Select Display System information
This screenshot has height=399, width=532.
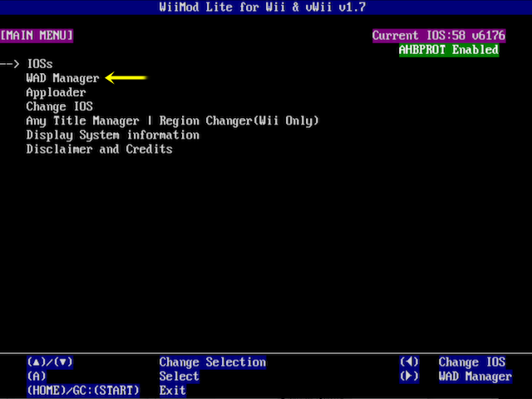click(x=112, y=135)
